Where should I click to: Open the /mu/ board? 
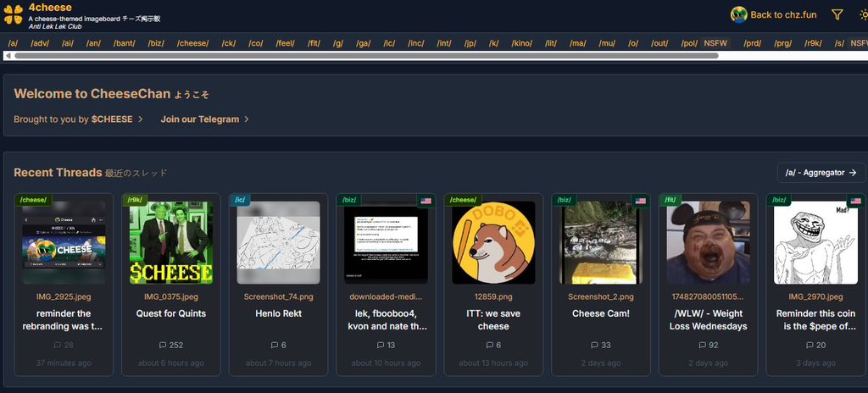(x=607, y=43)
